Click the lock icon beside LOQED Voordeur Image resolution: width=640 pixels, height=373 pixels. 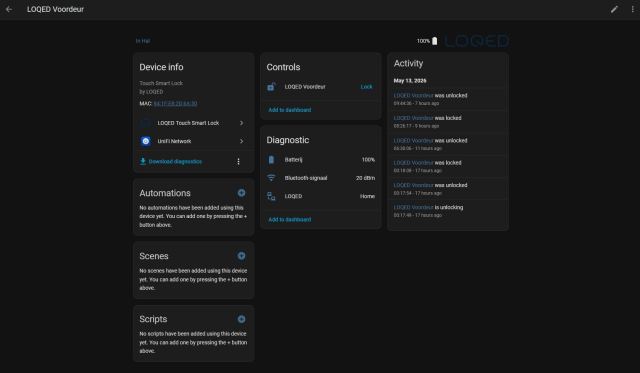271,87
